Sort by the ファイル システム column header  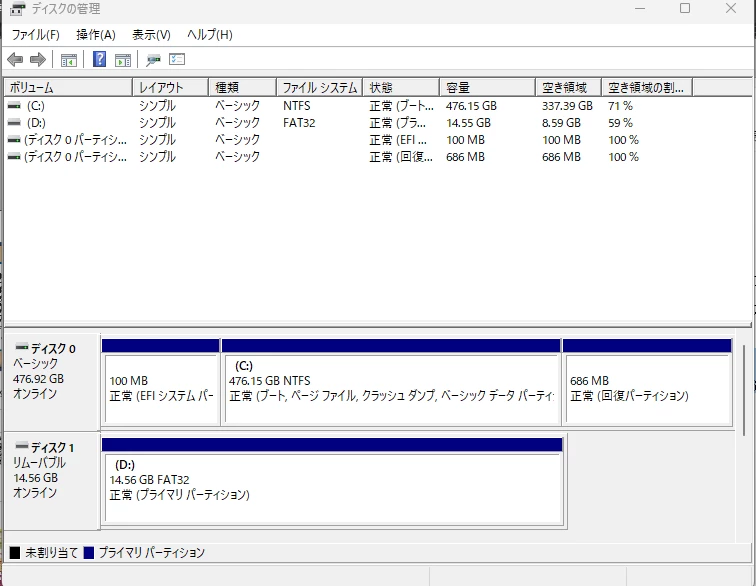pos(320,87)
